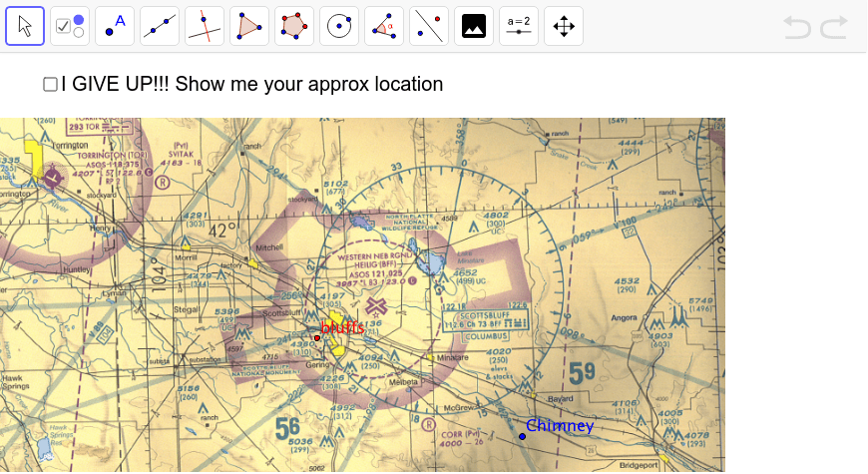The height and width of the screenshot is (474, 868).
Task: Select the Circle with Center tool
Action: point(339,26)
